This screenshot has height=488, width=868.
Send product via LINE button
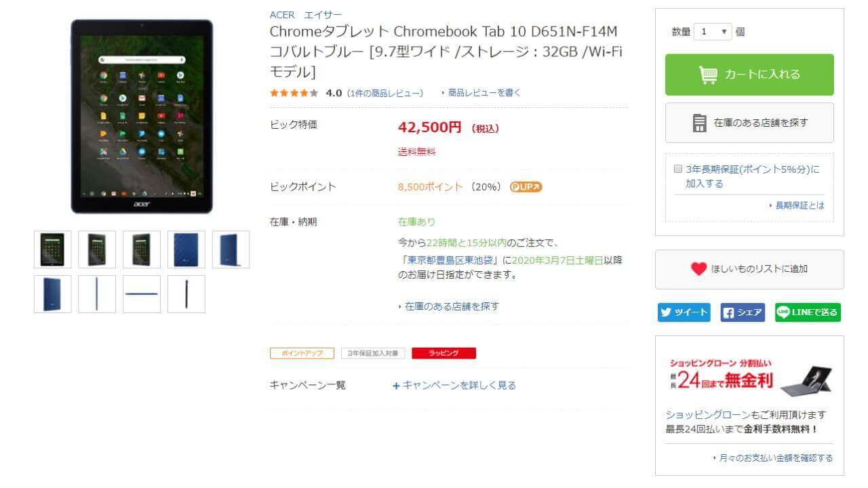click(x=808, y=312)
